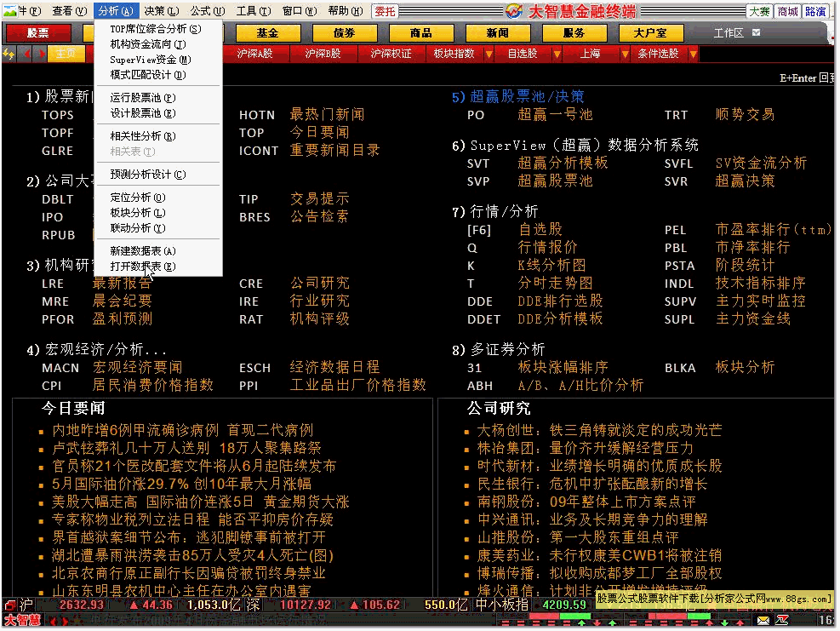The image size is (840, 631).
Task: Click red left arrow in bottom ticker
Action: 53,622
